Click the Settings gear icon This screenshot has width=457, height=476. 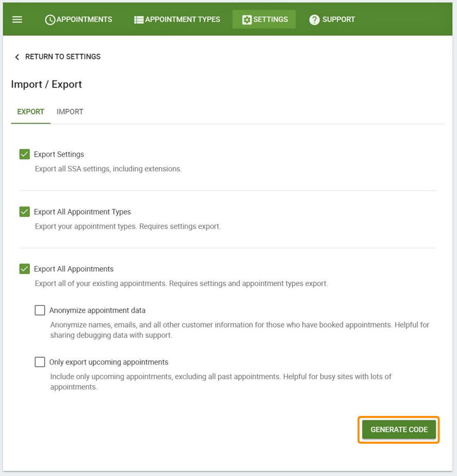[247, 20]
